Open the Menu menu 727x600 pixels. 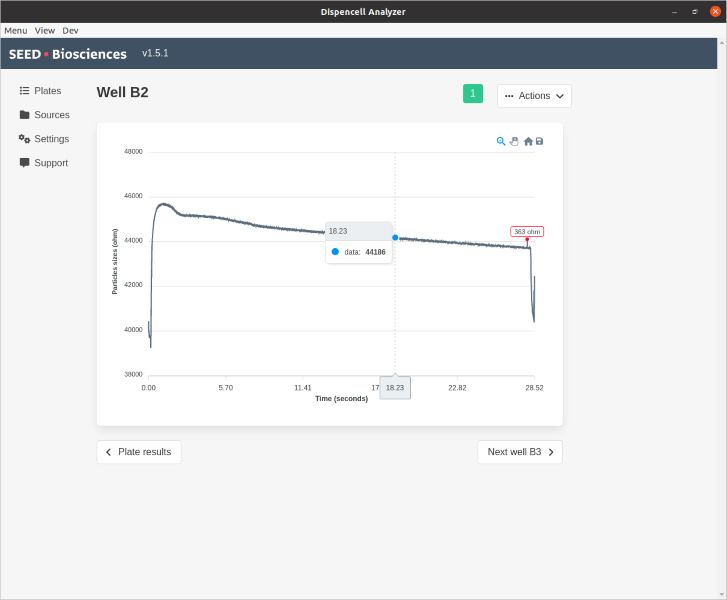[x=16, y=31]
